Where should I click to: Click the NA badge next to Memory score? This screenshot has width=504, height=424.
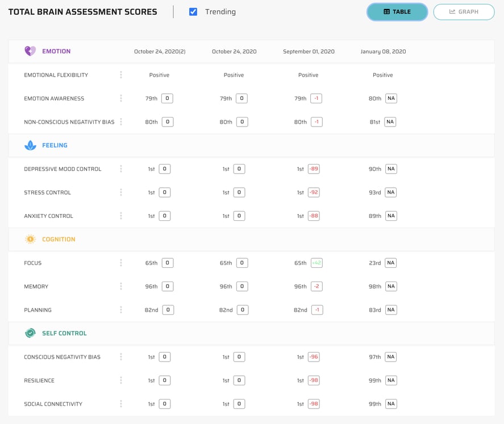[390, 286]
